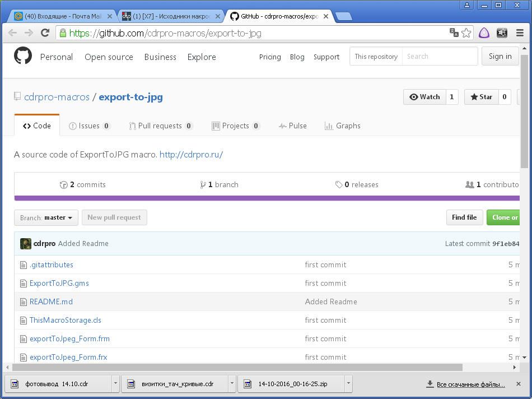Click the green padlock in the address bar
This screenshot has height=399, width=532.
[x=63, y=33]
